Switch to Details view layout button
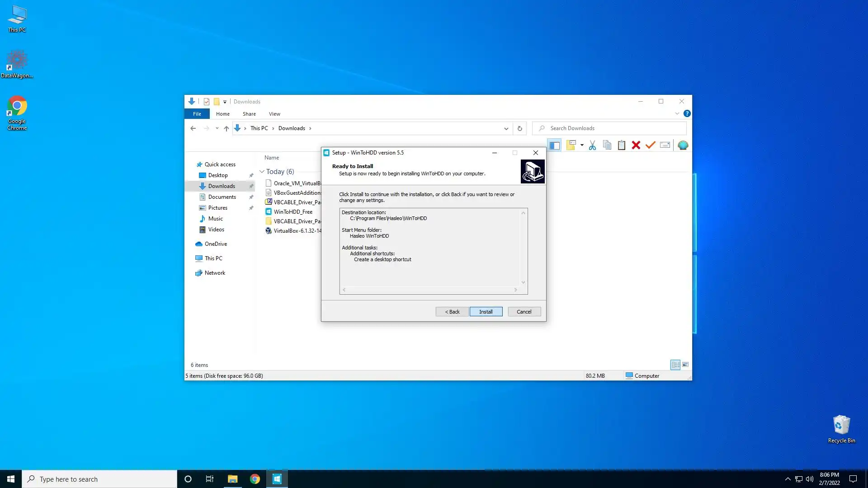The image size is (868, 488). [675, 365]
